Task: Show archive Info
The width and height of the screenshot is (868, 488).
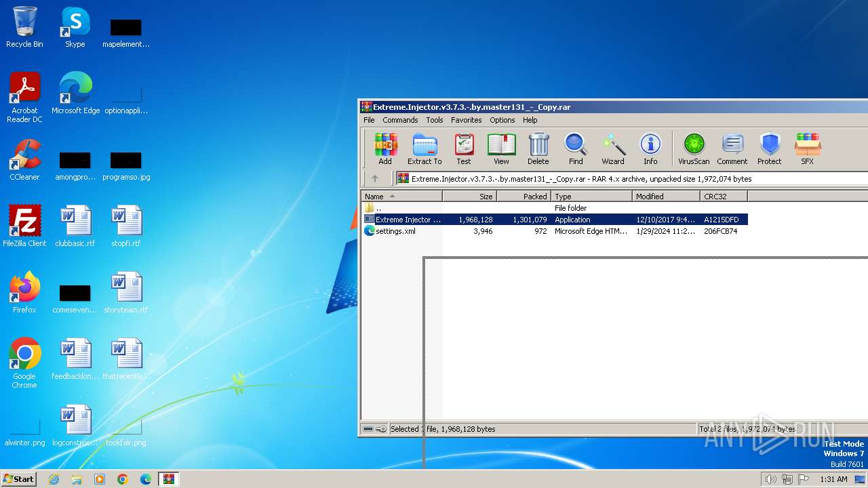Action: pos(650,149)
